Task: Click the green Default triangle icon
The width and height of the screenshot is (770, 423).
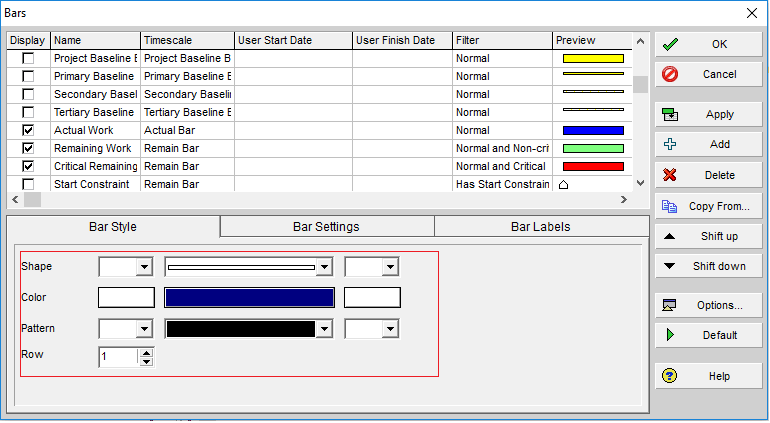Action: (x=670, y=335)
